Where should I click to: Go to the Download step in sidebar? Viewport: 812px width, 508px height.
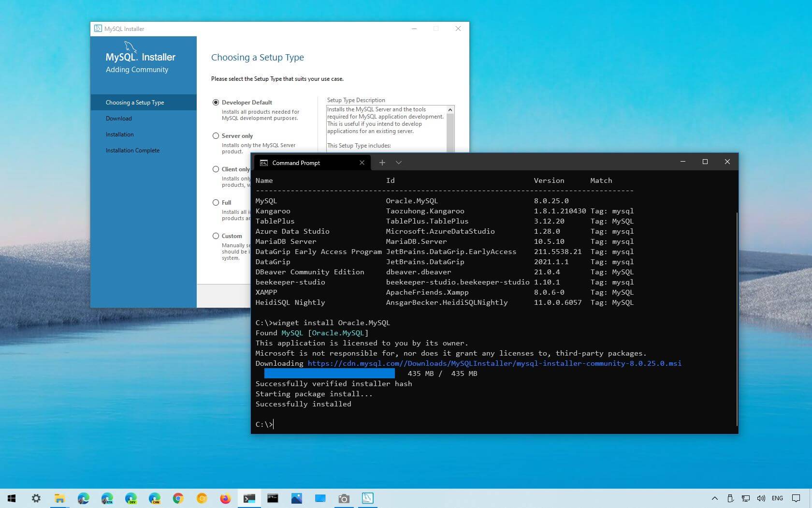coord(119,119)
